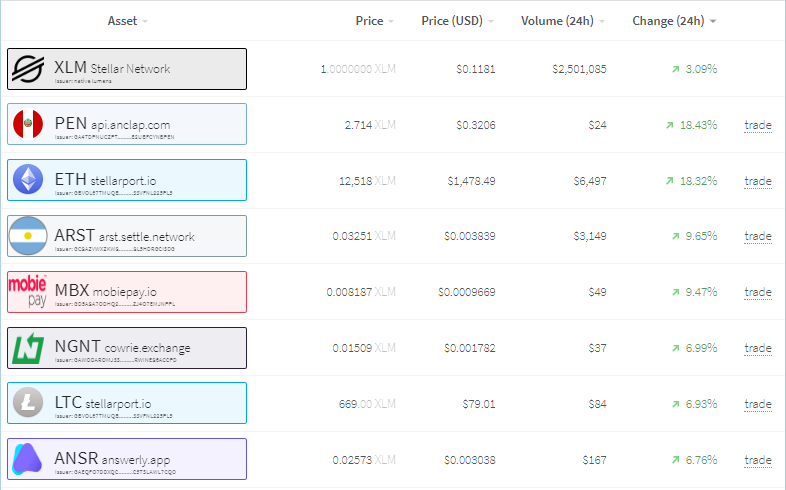Image resolution: width=786 pixels, height=490 pixels.
Task: Open trade link for ETH row
Action: pos(758,181)
